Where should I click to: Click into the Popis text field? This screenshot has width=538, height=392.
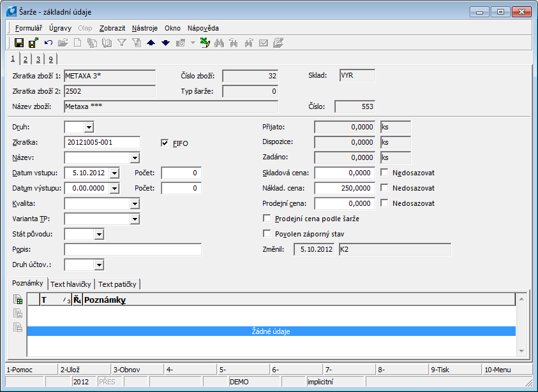133,249
